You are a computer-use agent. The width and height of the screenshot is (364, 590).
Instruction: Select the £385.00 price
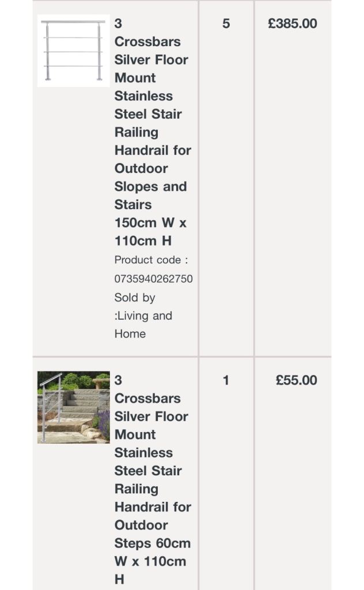(293, 24)
